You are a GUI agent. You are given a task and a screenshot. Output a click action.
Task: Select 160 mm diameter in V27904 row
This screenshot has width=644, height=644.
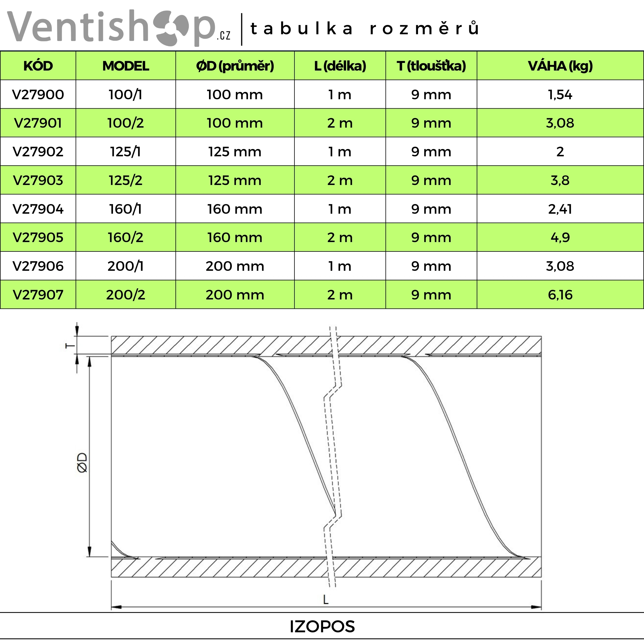tap(235, 209)
